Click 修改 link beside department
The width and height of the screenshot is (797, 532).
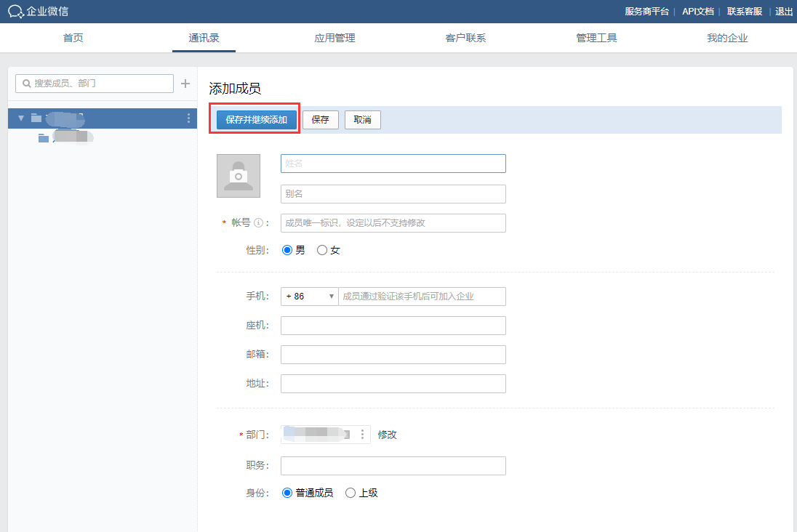[x=387, y=435]
